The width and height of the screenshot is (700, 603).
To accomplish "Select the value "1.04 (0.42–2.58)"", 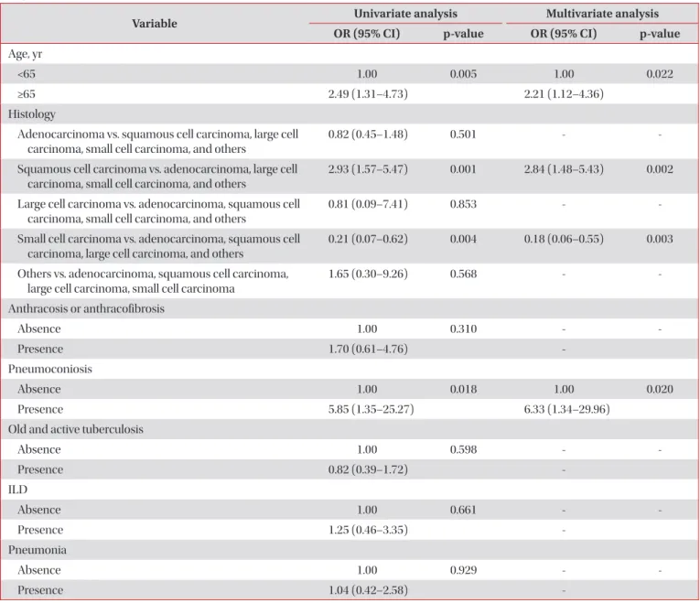I will pyautogui.click(x=368, y=590).
